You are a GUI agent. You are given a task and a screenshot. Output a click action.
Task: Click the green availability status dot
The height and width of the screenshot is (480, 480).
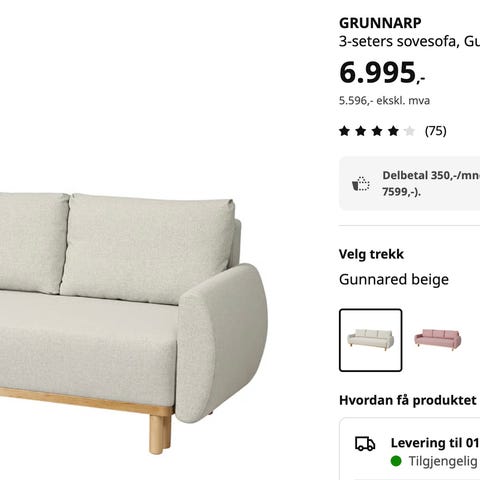click(x=396, y=461)
